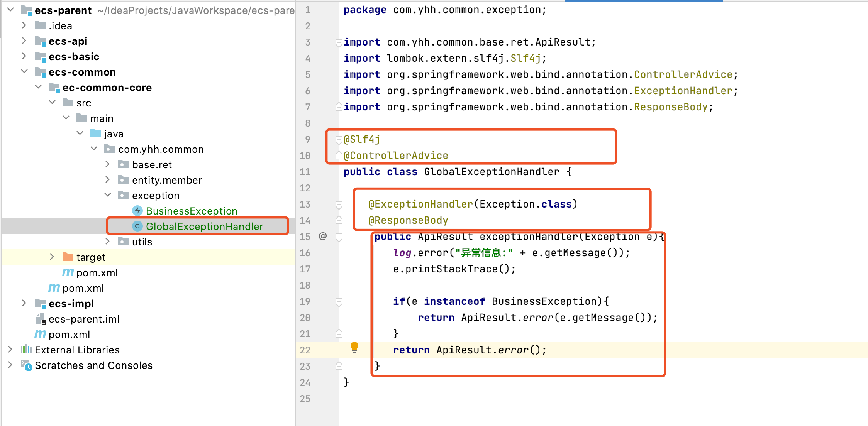This screenshot has height=426, width=868.
Task: Expand the ecs-api module
Action: [24, 41]
